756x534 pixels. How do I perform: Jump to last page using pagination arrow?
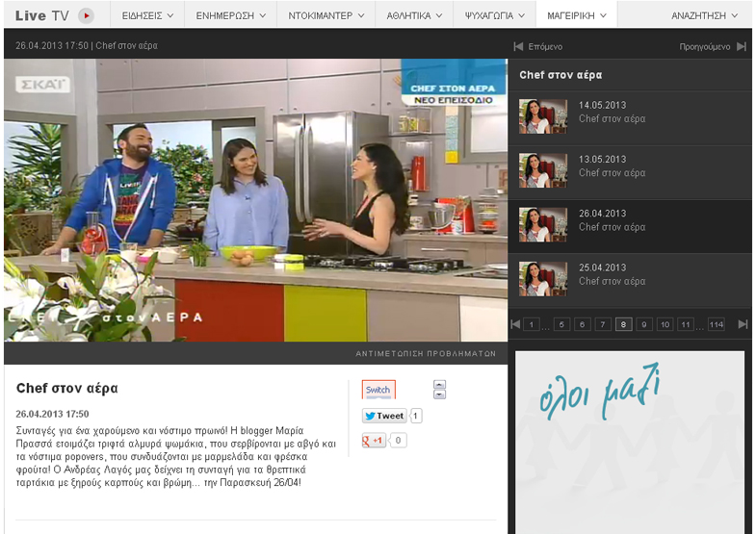click(x=743, y=324)
